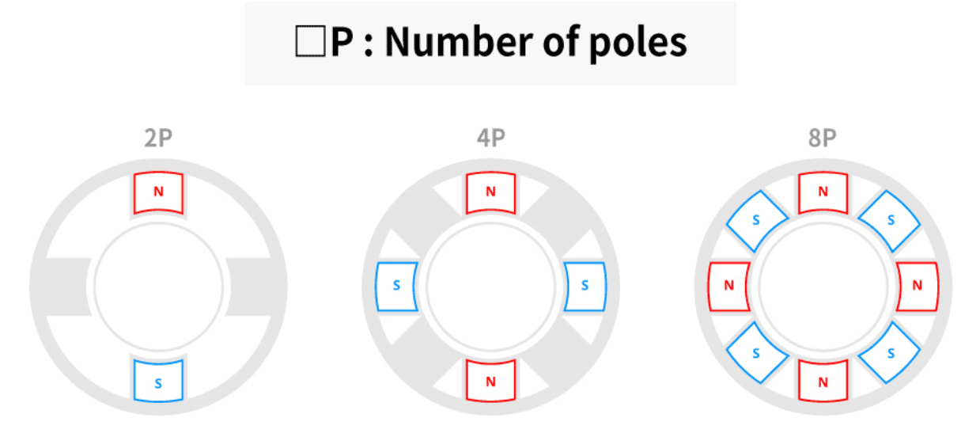Viewport: 980px width, 433px height.
Task: Select the right N magnet in 8P diagram
Action: [918, 286]
